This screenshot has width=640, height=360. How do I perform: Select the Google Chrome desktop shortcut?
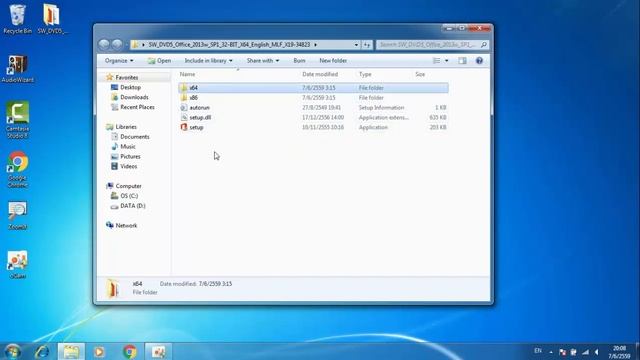coord(18,169)
